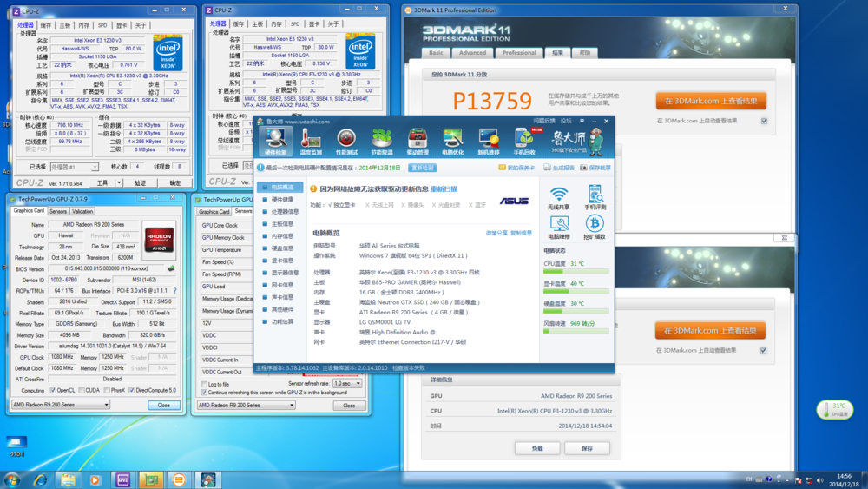The image size is (868, 489).
Task: Open the 工具 dropdown arrow in left CPU-Z
Action: (118, 182)
